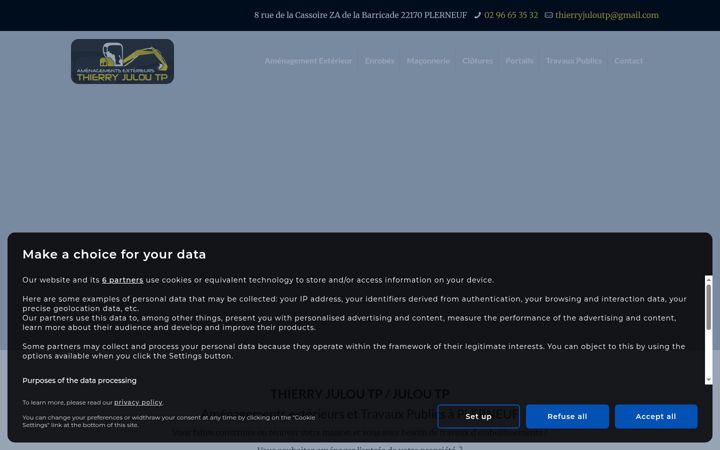The width and height of the screenshot is (720, 450).
Task: Call phone number 02 96 65 35 32
Action: (511, 15)
